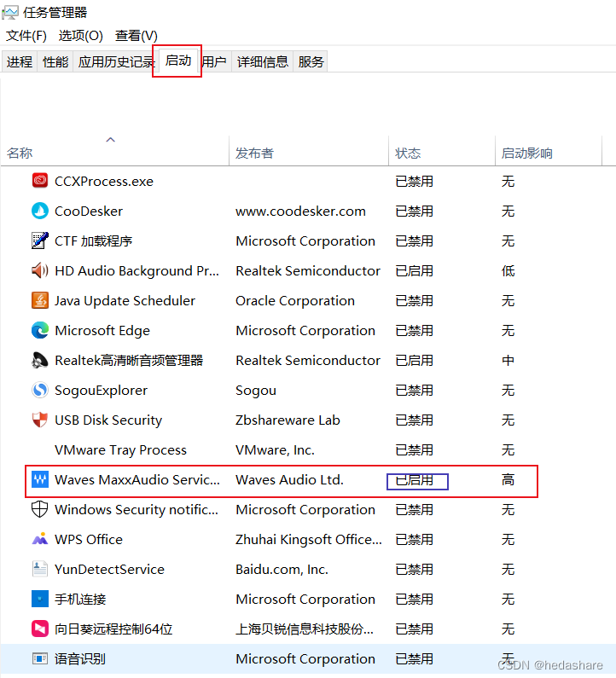The height and width of the screenshot is (678, 616).
Task: Select the 启动 tab
Action: click(177, 61)
